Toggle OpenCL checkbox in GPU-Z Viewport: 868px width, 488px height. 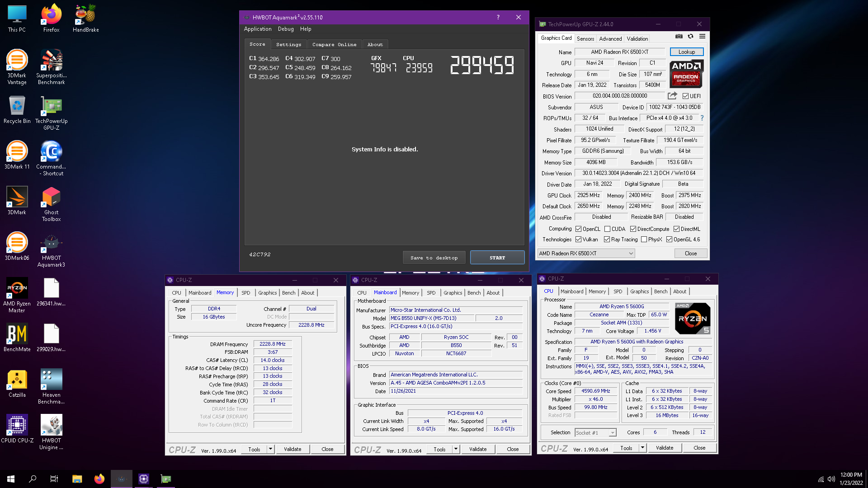pos(578,229)
